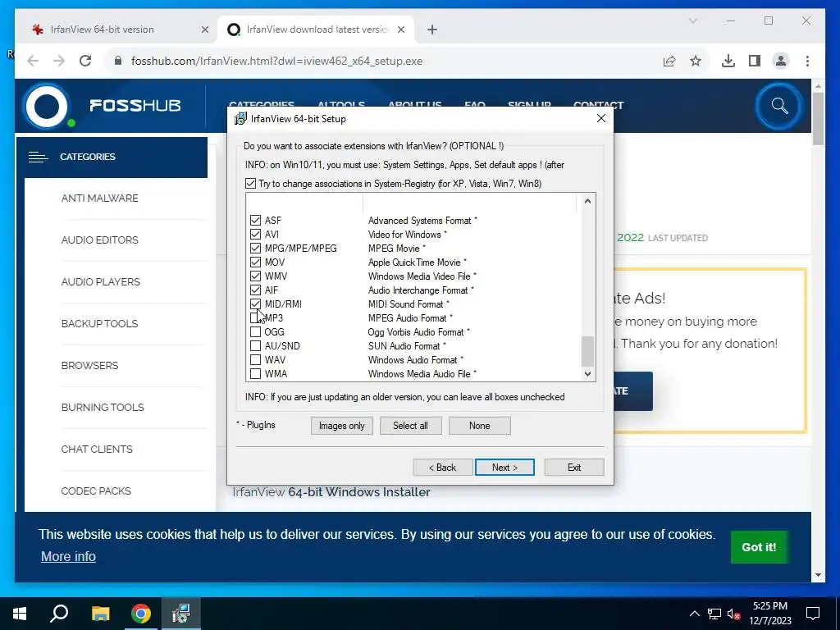Click the None button
Screen dimensions: 840x630
click(479, 426)
